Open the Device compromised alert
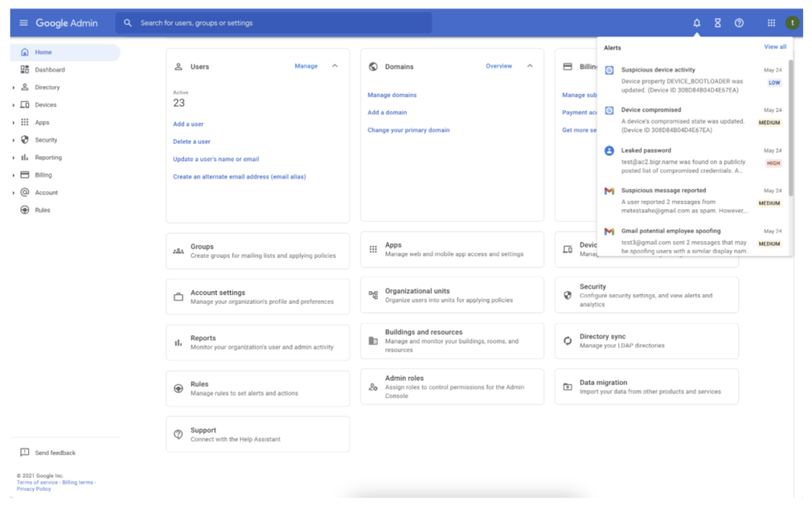The width and height of the screenshot is (812, 508). pyautogui.click(x=693, y=120)
